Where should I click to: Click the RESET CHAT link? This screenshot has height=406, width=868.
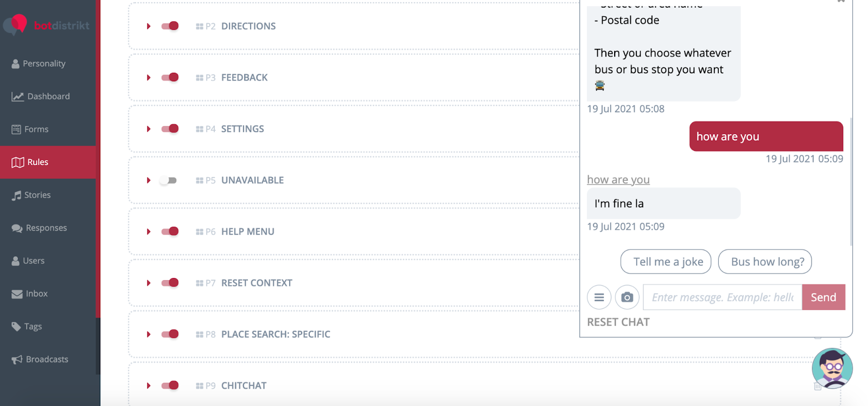[x=618, y=322]
